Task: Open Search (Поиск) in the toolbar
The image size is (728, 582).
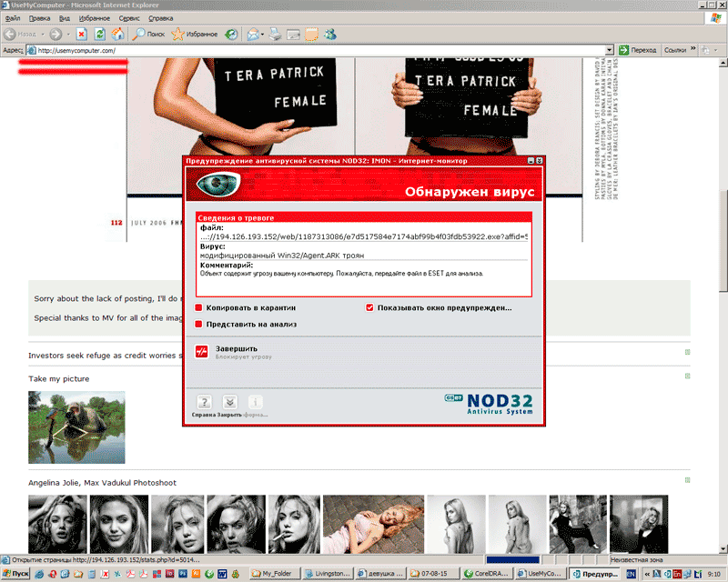Action: pos(148,35)
